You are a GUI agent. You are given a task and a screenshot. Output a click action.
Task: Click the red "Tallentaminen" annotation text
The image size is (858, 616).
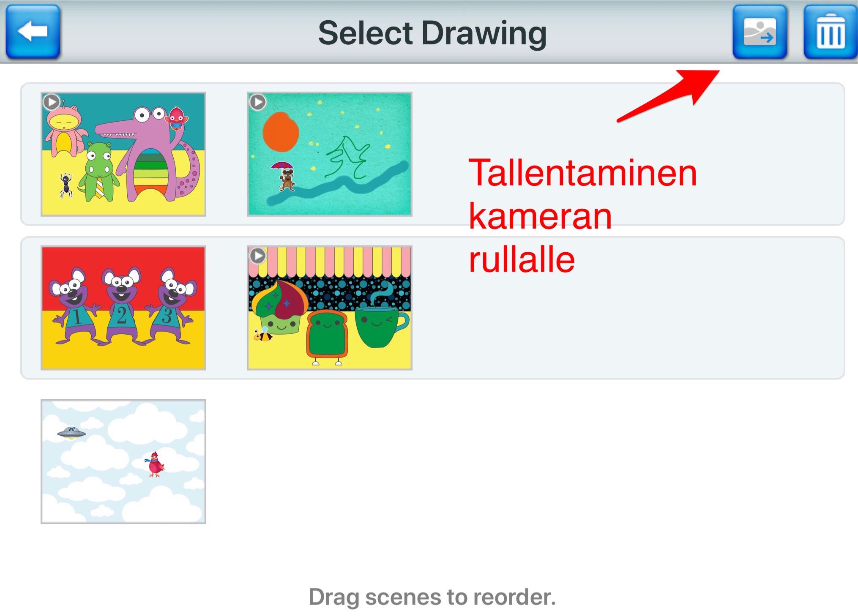coord(582,173)
